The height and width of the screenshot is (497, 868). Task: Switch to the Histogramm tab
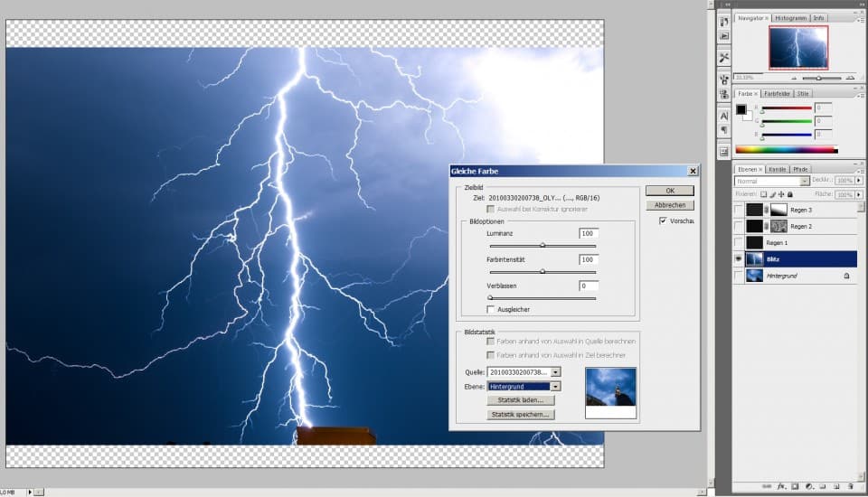click(x=789, y=18)
